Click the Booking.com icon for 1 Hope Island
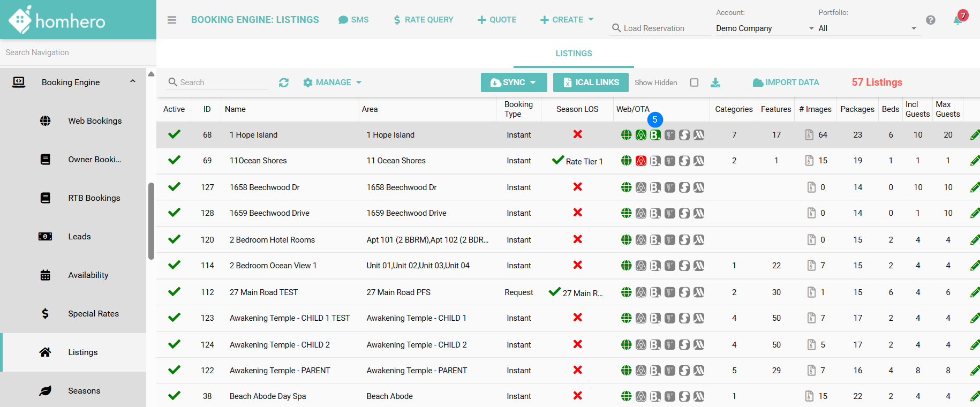 (655, 135)
